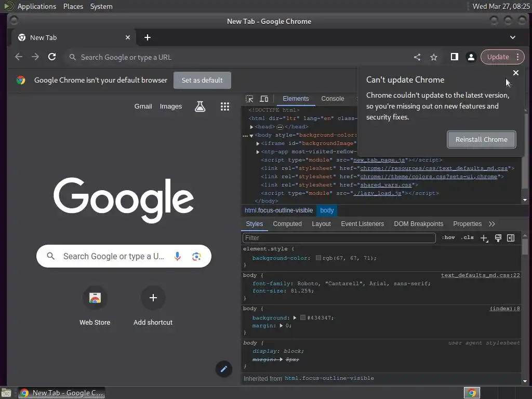
Task: Start voice search with microphone icon
Action: click(178, 256)
